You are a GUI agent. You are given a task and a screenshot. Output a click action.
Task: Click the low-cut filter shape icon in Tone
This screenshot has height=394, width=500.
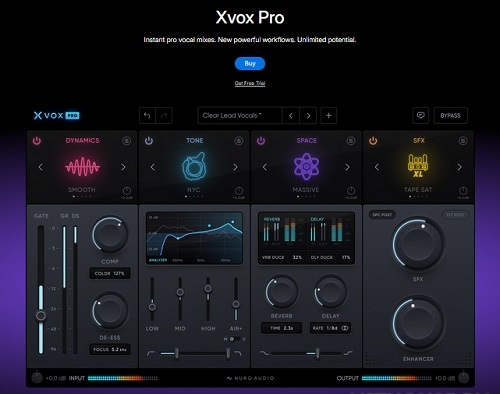(150, 353)
